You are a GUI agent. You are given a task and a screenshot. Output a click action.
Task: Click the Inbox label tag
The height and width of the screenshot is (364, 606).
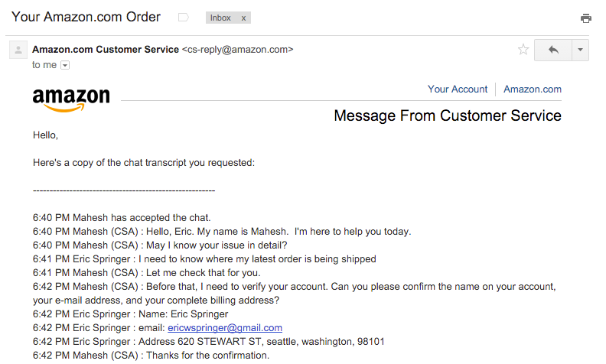click(220, 18)
